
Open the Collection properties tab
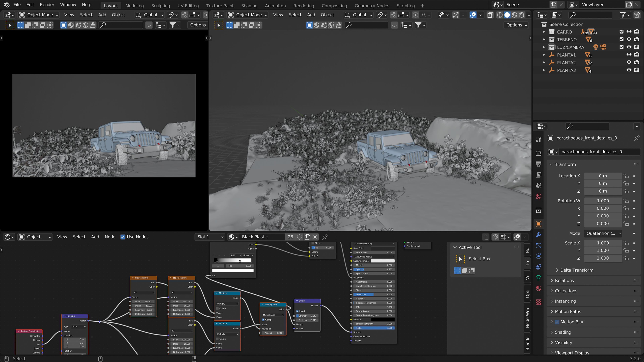[x=539, y=210]
